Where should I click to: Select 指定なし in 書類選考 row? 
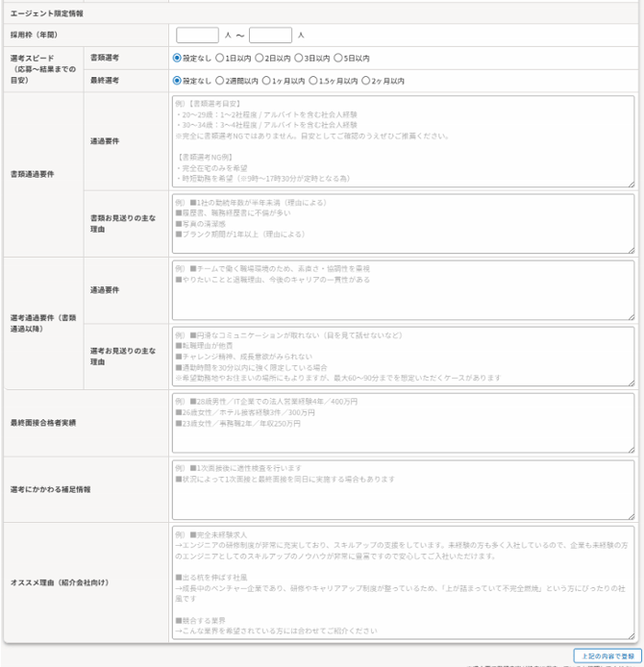[177, 58]
